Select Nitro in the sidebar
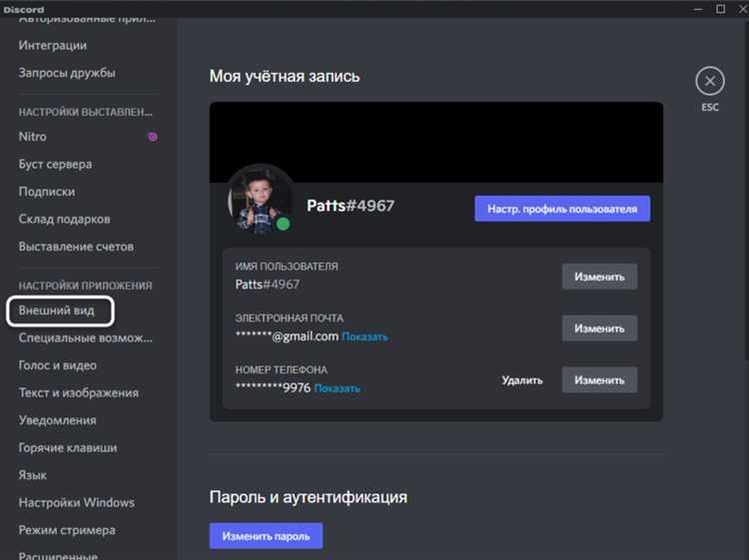 pyautogui.click(x=33, y=137)
